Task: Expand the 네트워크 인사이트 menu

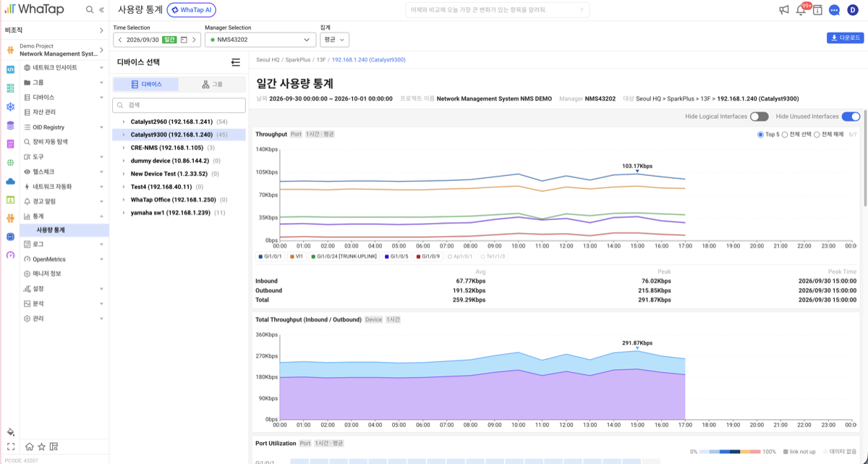Action: pos(64,67)
